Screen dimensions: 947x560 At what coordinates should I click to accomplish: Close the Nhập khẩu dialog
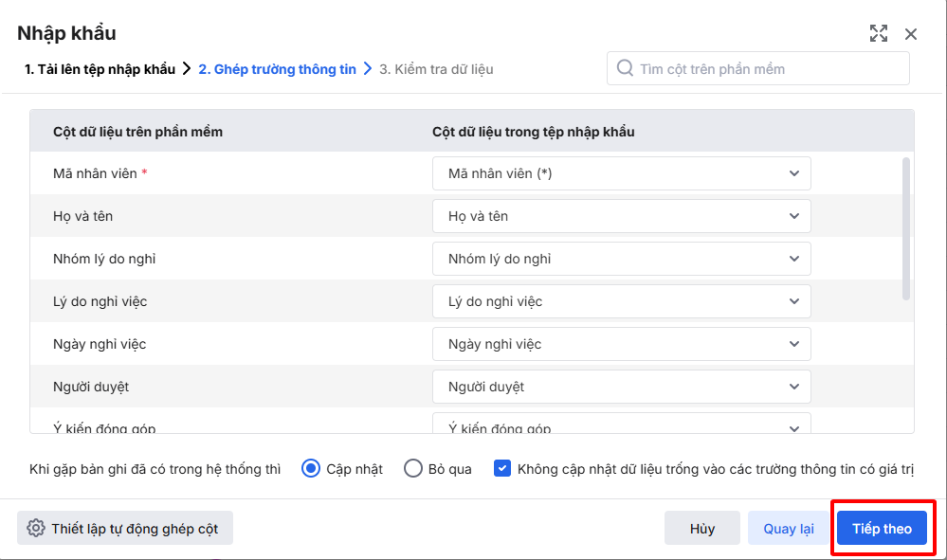(x=911, y=34)
